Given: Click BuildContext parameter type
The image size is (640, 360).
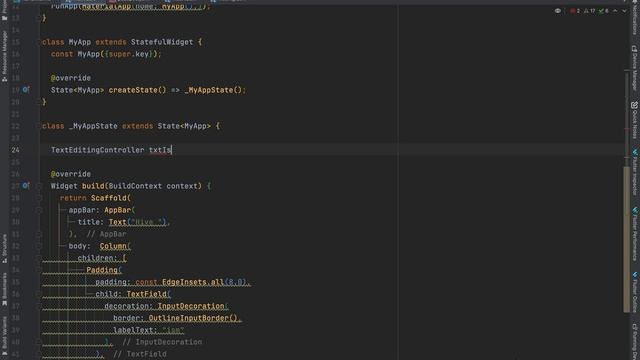Looking at the screenshot, I should tap(135, 186).
